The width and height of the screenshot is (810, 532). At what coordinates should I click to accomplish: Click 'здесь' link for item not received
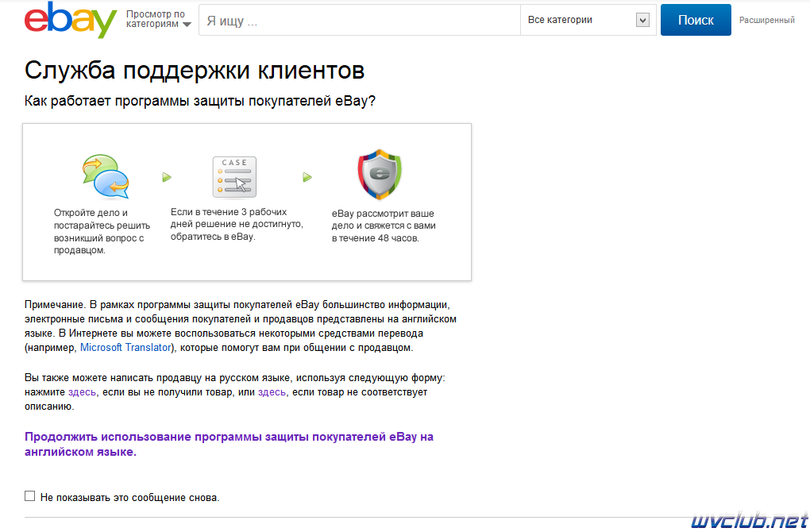[x=82, y=392]
